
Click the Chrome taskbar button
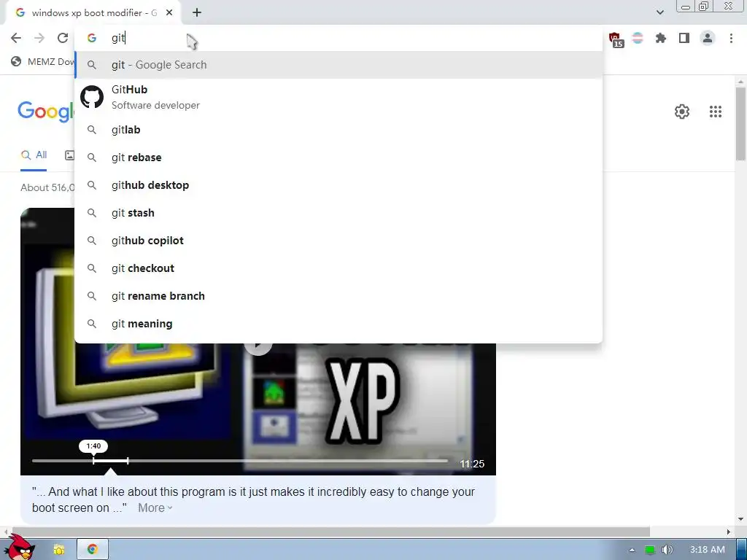[93, 549]
